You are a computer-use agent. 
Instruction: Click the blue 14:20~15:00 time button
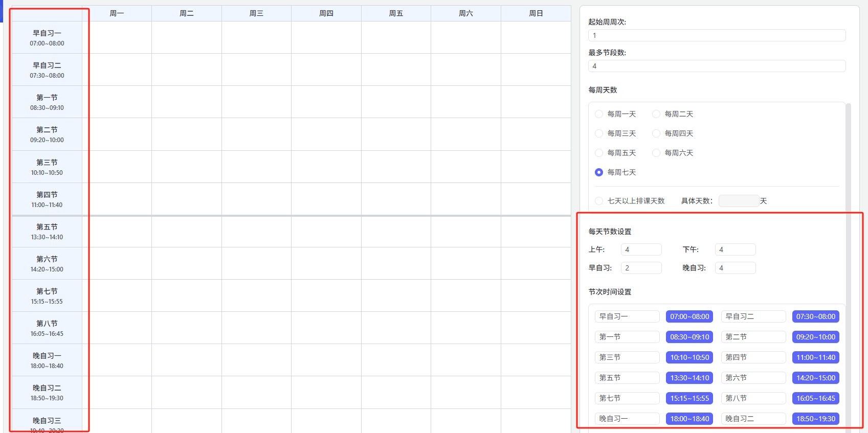(816, 378)
